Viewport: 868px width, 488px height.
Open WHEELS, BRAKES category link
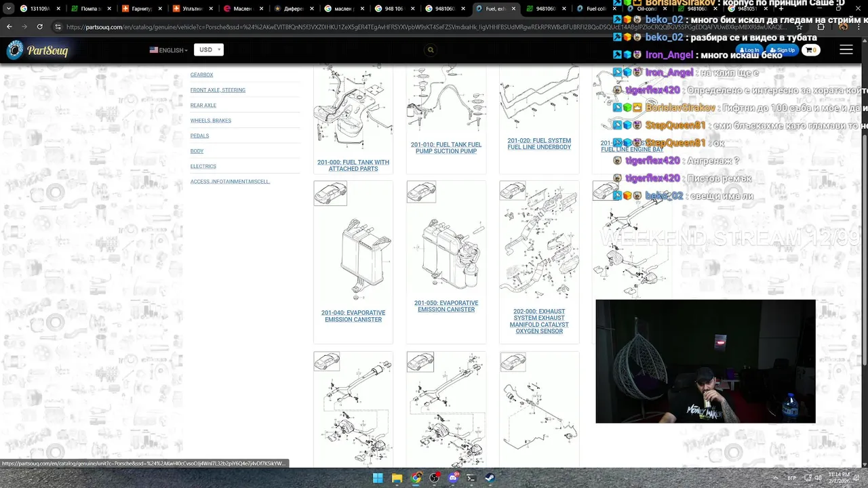point(211,121)
